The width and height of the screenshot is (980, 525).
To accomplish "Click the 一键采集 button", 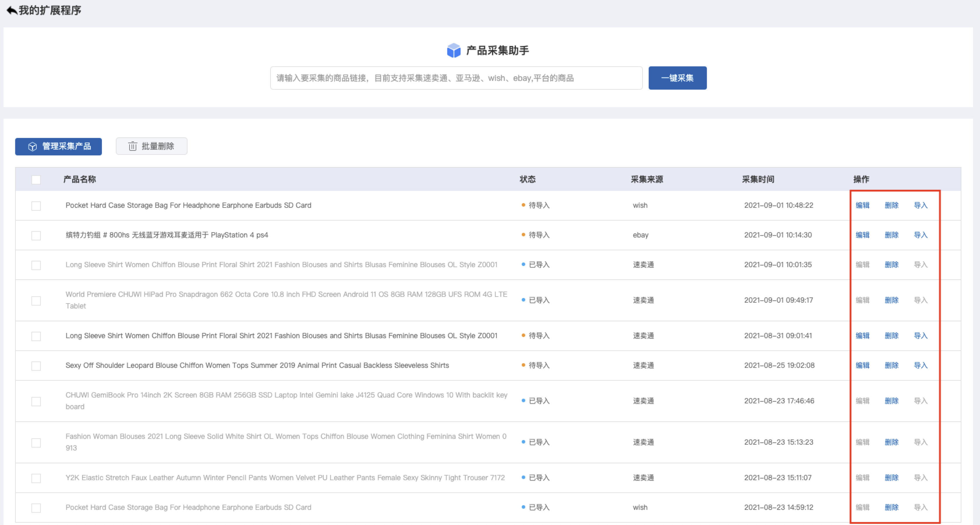I will click(677, 78).
